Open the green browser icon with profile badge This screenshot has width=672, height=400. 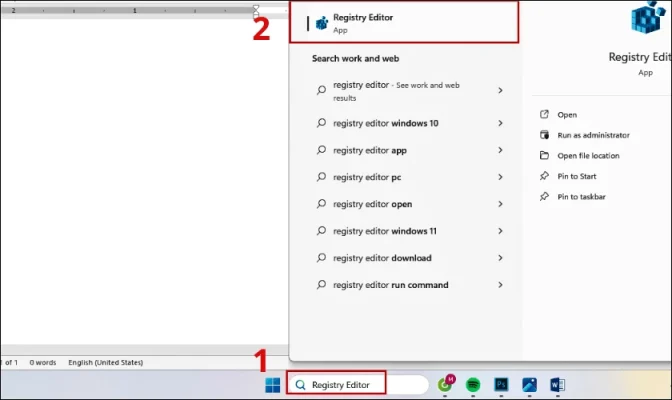(x=447, y=384)
